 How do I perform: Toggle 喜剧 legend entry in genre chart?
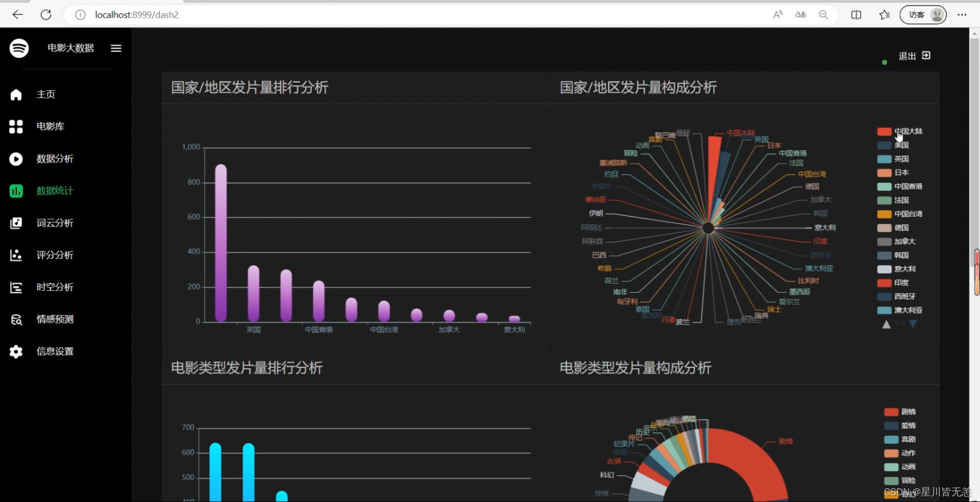[900, 440]
